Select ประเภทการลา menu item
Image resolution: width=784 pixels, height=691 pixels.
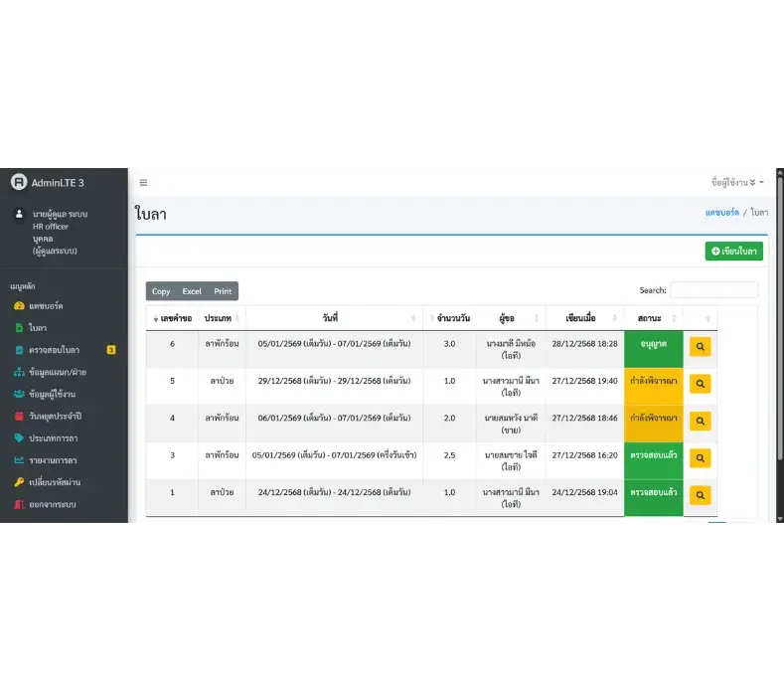pos(53,437)
